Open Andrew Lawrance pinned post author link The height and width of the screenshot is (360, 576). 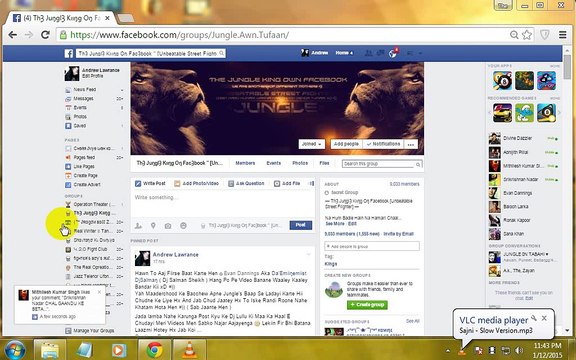(176, 255)
